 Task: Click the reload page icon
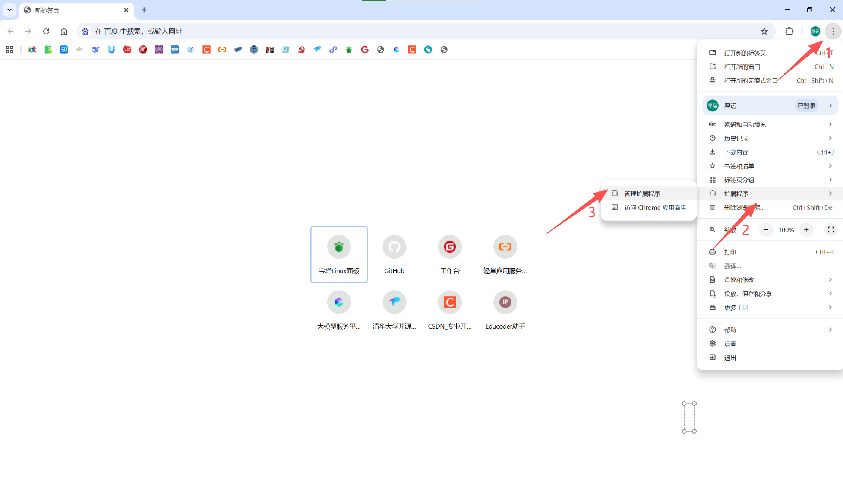pos(46,31)
